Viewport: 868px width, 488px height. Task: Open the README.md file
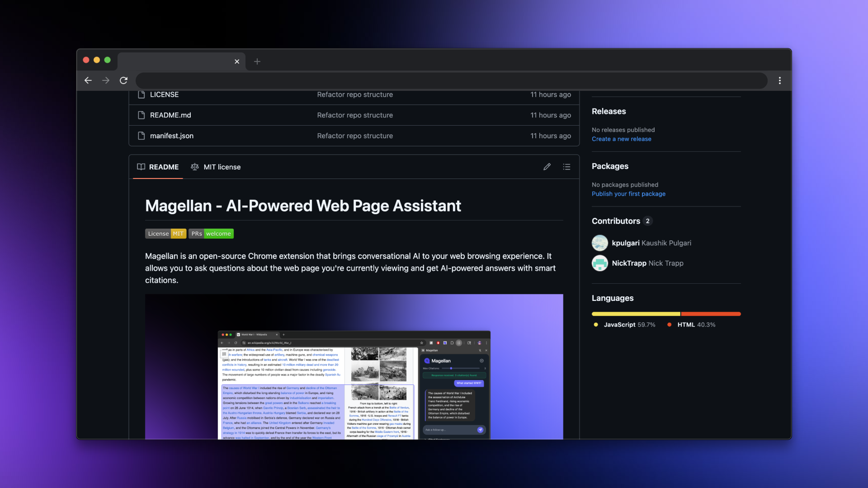[x=170, y=115]
